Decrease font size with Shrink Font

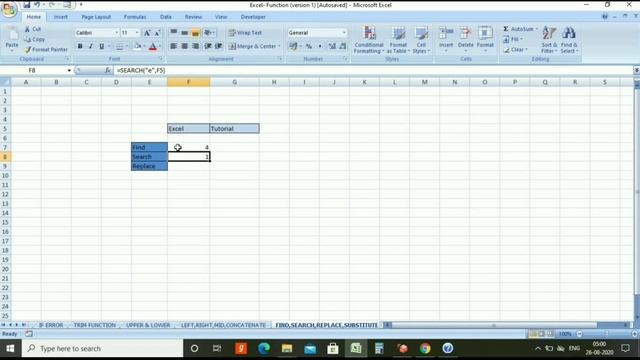pyautogui.click(x=157, y=33)
